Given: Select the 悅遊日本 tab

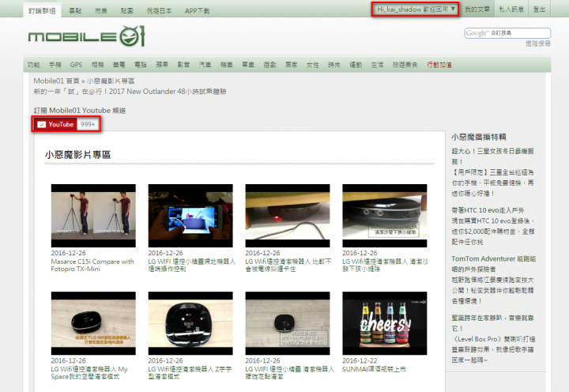Looking at the screenshot, I should click(159, 11).
